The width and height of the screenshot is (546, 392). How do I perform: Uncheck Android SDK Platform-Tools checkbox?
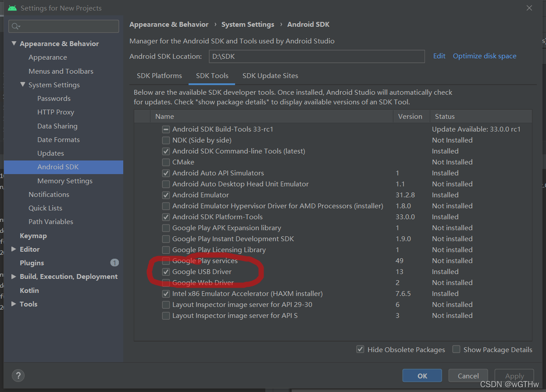tap(166, 217)
